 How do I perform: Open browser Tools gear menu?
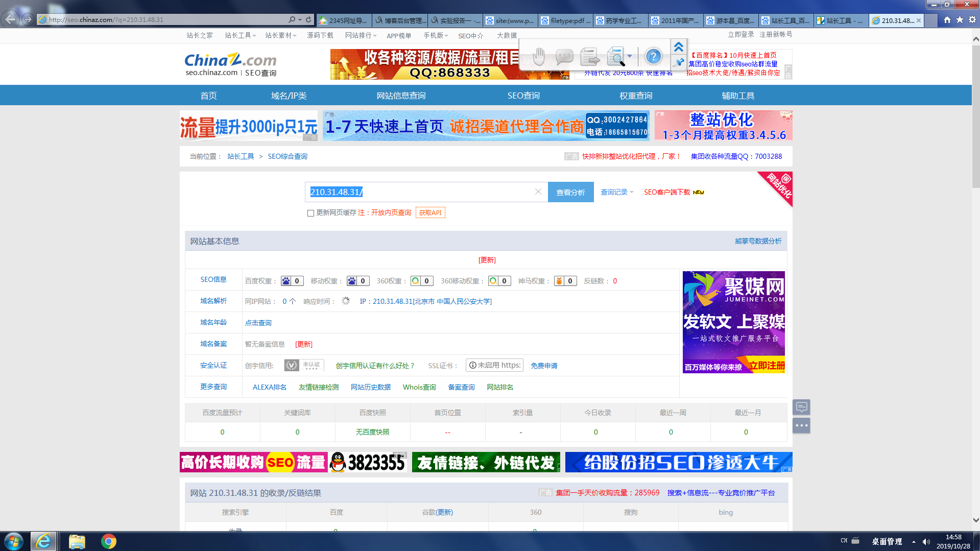(x=972, y=20)
